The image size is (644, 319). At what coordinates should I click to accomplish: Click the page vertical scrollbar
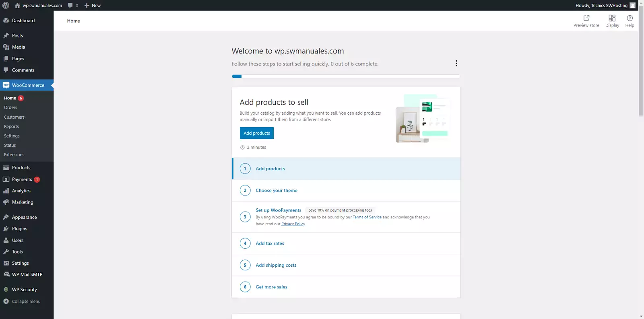641,64
